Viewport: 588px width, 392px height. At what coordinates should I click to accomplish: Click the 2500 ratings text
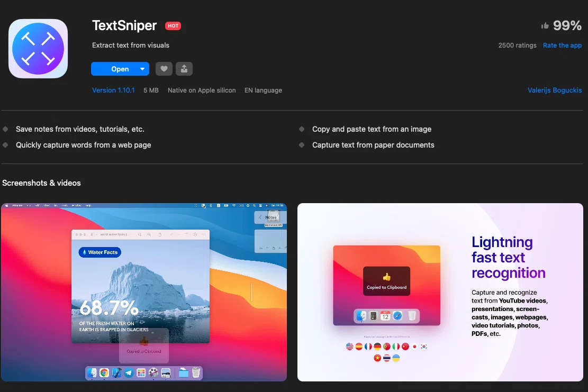(x=517, y=45)
